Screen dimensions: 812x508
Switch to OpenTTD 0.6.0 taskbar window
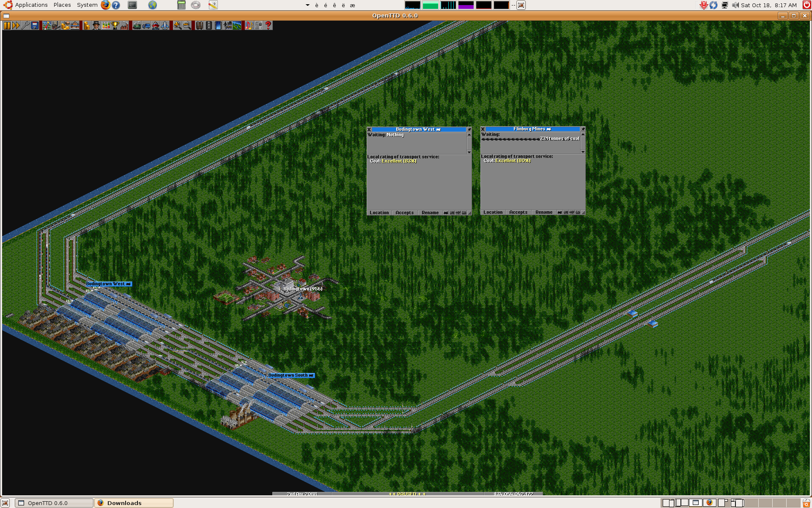54,503
